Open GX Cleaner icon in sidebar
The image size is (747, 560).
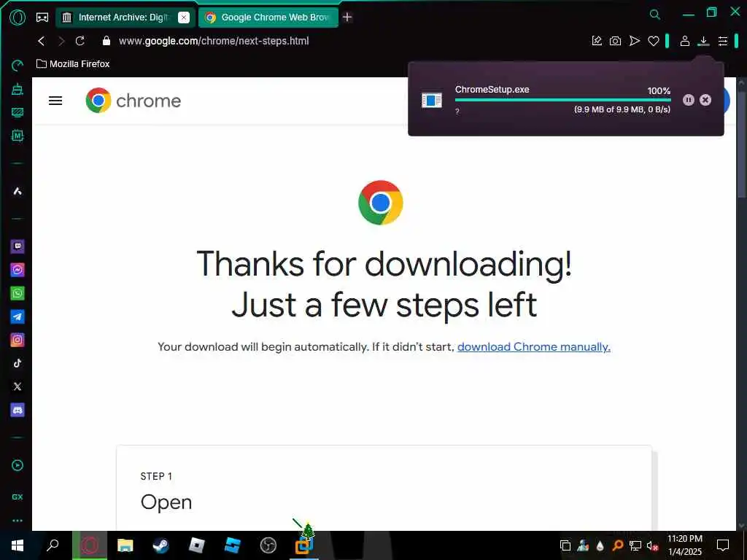click(x=18, y=88)
